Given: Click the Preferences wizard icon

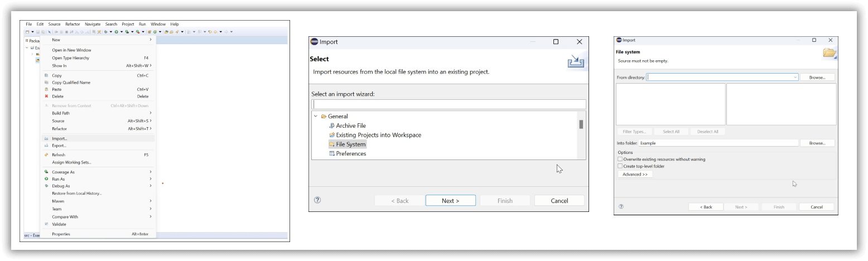Looking at the screenshot, I should [332, 153].
